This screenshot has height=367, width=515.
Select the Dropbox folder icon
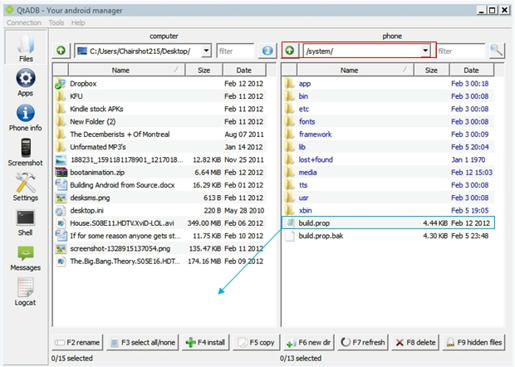[x=61, y=84]
